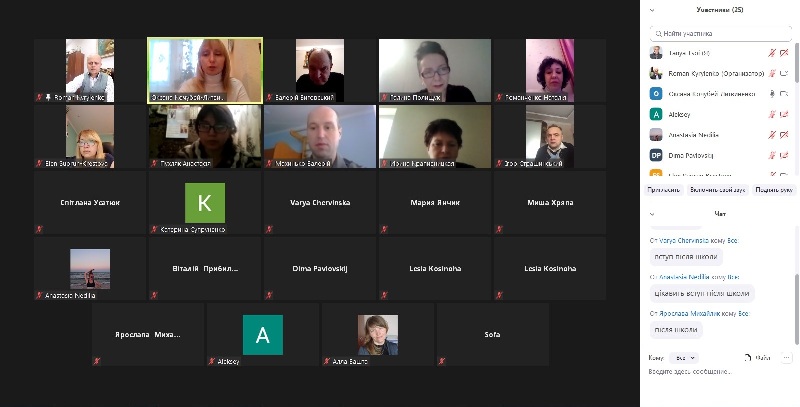The image size is (800, 407).
Task: Click the camera icon beside Dima Pavlovskij in participants
Action: (x=784, y=156)
